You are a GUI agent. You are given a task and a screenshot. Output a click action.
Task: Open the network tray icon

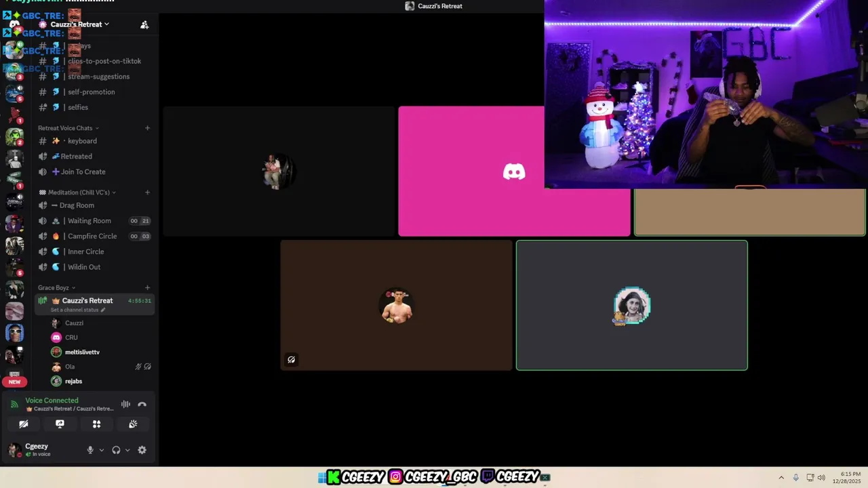[x=810, y=478]
